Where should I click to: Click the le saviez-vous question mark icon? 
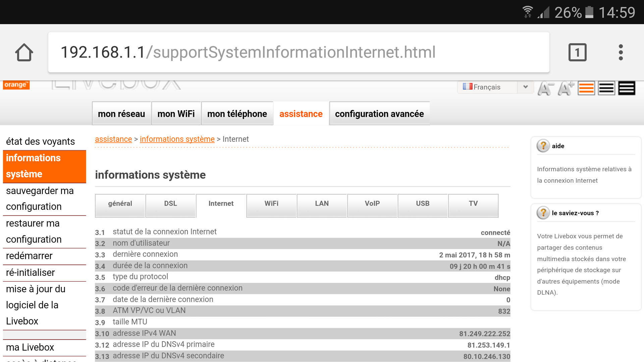point(543,213)
